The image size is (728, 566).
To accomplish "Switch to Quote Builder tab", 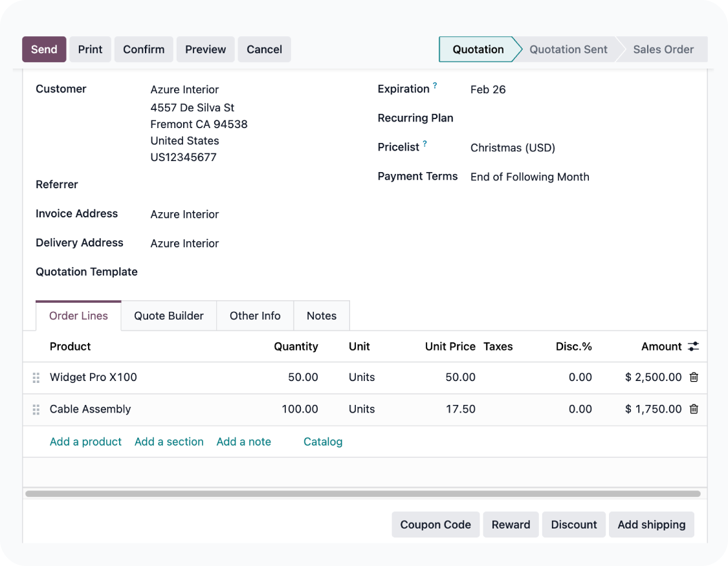I will [x=169, y=316].
